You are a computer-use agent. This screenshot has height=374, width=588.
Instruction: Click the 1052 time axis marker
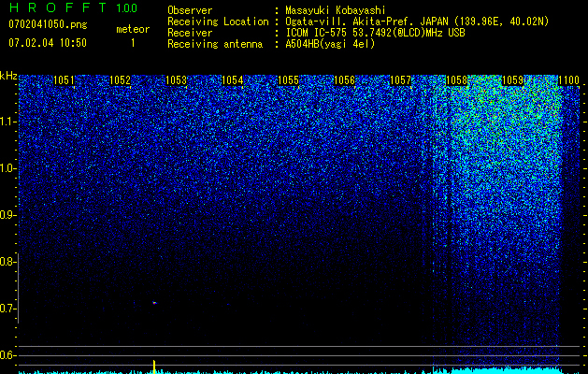(120, 80)
